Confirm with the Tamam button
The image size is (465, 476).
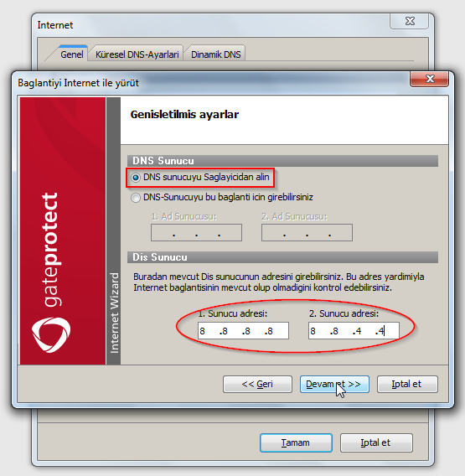tap(296, 442)
